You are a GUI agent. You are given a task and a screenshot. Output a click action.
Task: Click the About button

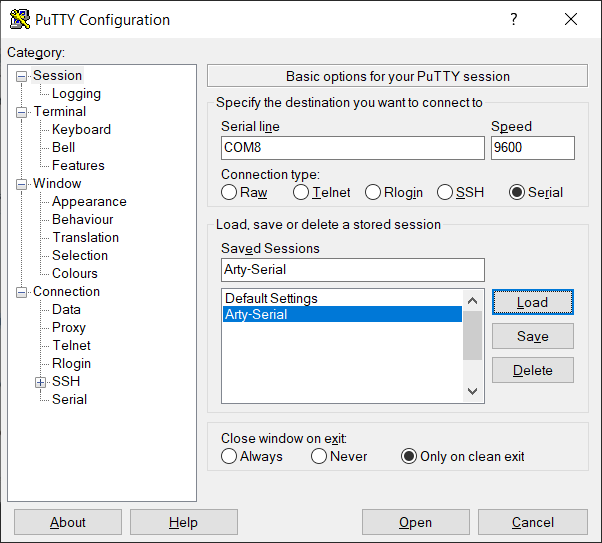pyautogui.click(x=68, y=522)
